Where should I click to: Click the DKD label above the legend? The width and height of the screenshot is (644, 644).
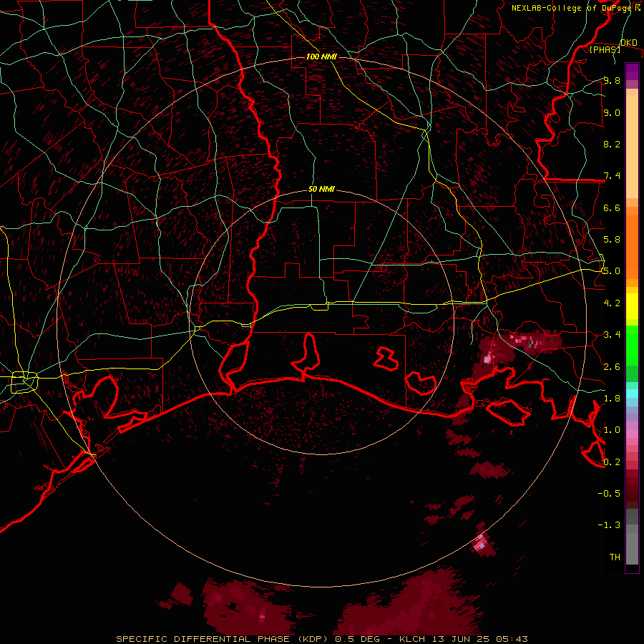(628, 43)
